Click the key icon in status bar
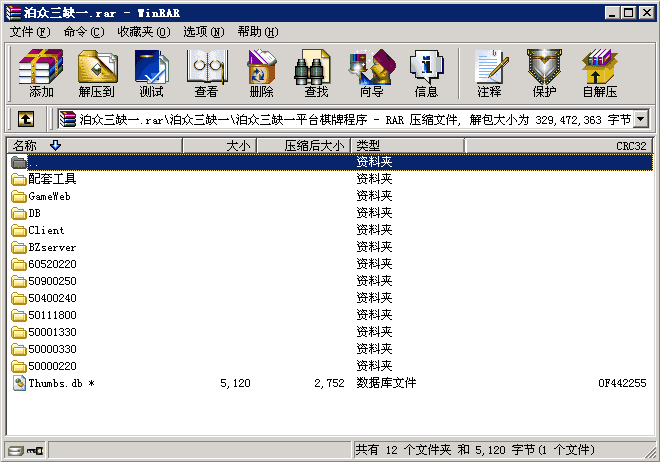This screenshot has width=660, height=462. point(35,451)
